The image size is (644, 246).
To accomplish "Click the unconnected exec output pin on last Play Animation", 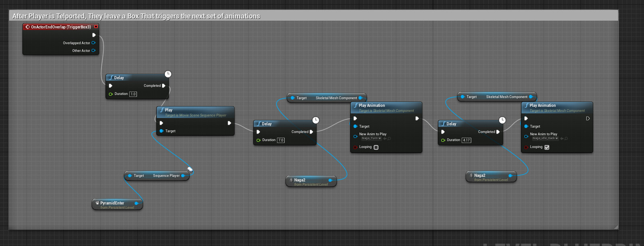I will [x=588, y=119].
